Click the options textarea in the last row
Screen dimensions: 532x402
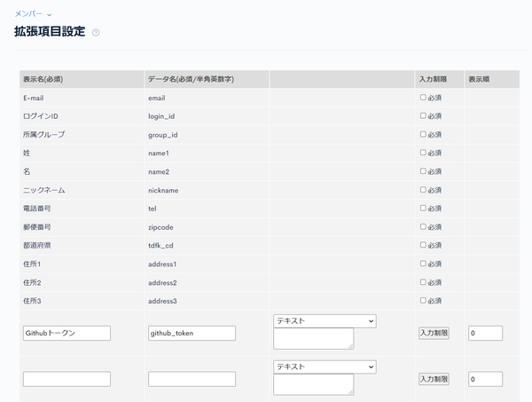tap(314, 384)
